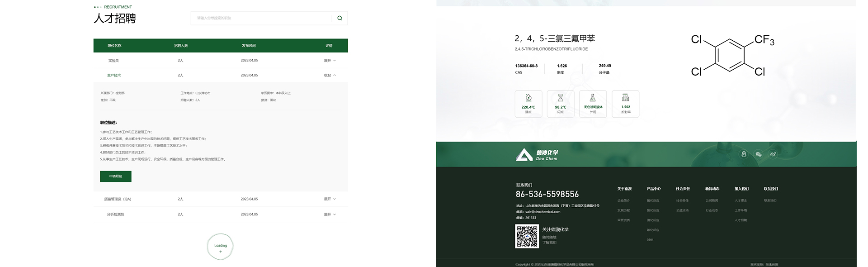Click the QQ penguin icon in footer

pos(744,154)
